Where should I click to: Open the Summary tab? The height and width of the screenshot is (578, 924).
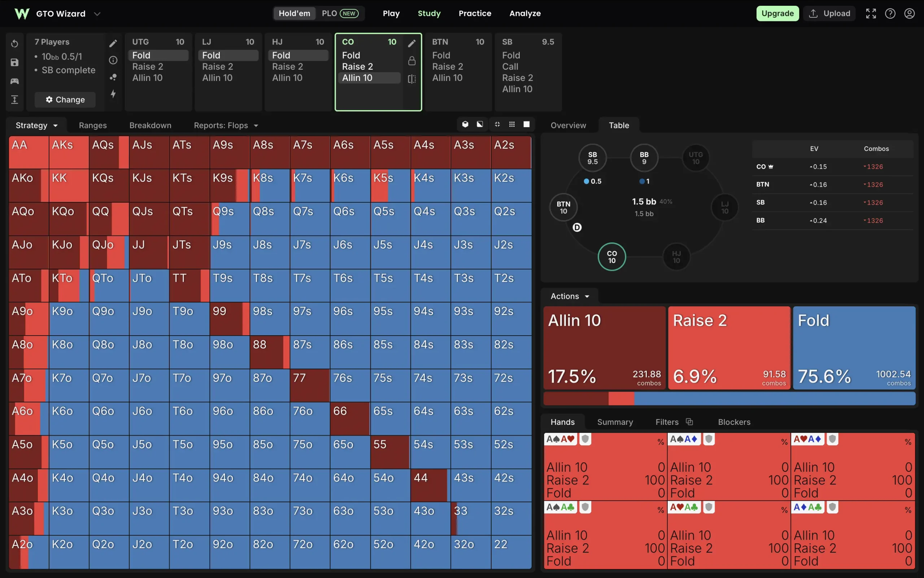[x=615, y=422]
